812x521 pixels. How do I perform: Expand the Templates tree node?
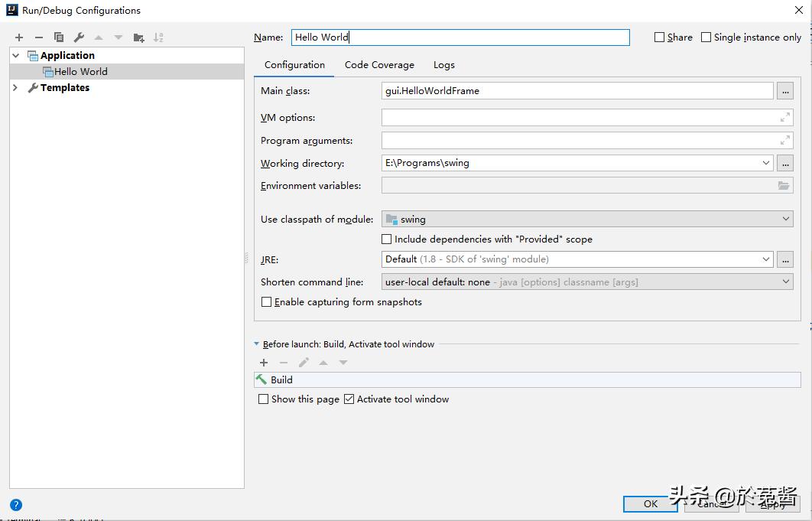pos(15,88)
